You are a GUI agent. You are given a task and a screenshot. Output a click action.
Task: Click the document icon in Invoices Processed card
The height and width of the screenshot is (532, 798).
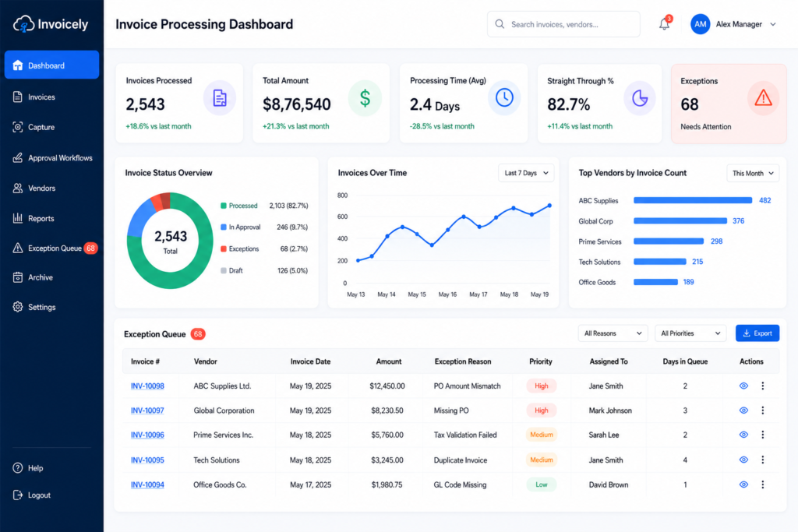pyautogui.click(x=219, y=97)
